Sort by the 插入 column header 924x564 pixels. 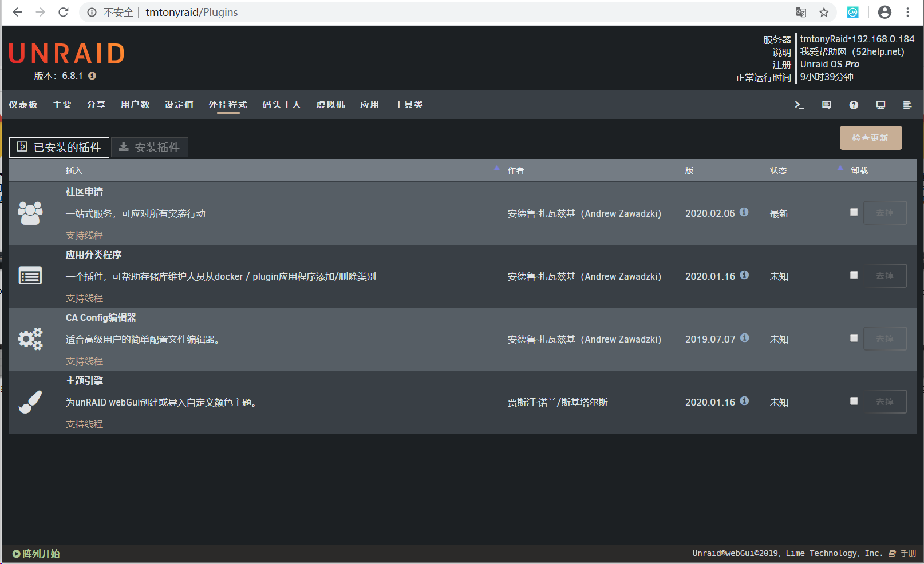(x=74, y=170)
